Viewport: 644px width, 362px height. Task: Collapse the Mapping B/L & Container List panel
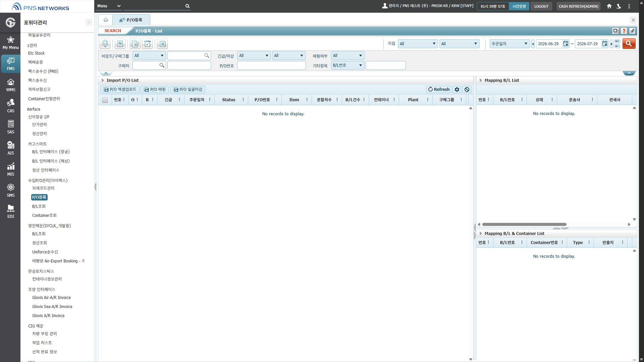pos(481,234)
